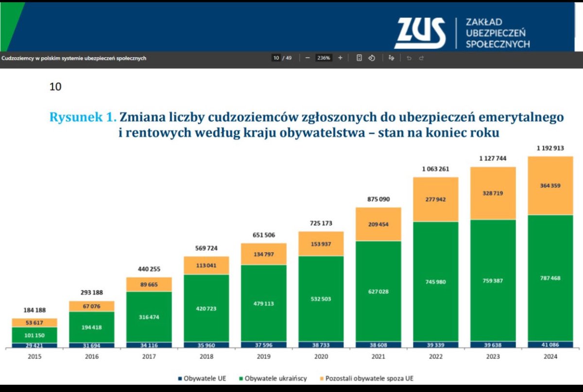Viewport: 583px width, 392px height.
Task: Click the 2015 total value 184 188
Action: tap(34, 310)
